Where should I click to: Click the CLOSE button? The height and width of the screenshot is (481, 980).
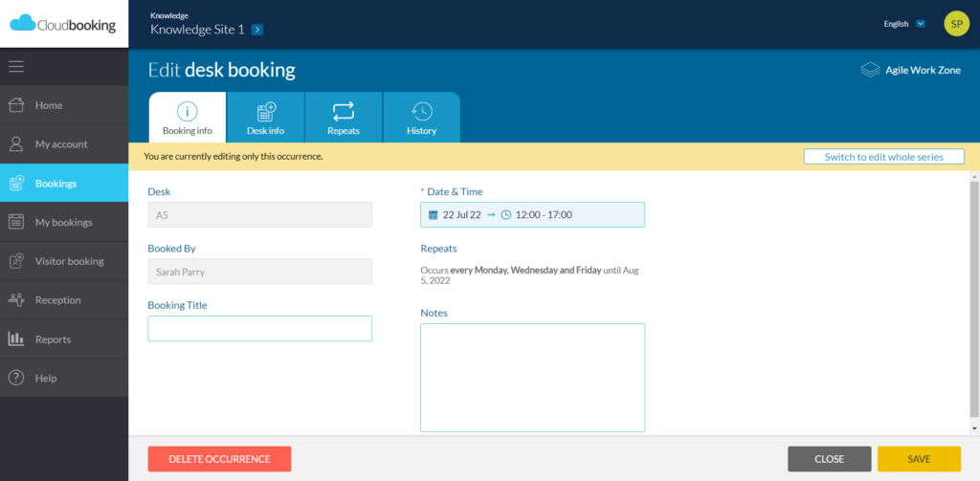click(830, 459)
